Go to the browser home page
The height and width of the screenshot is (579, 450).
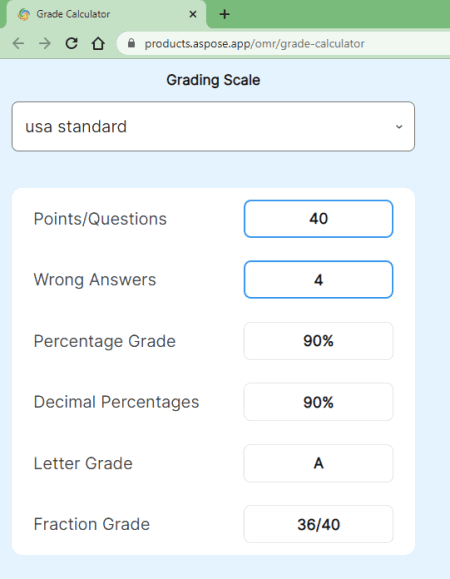(98, 44)
